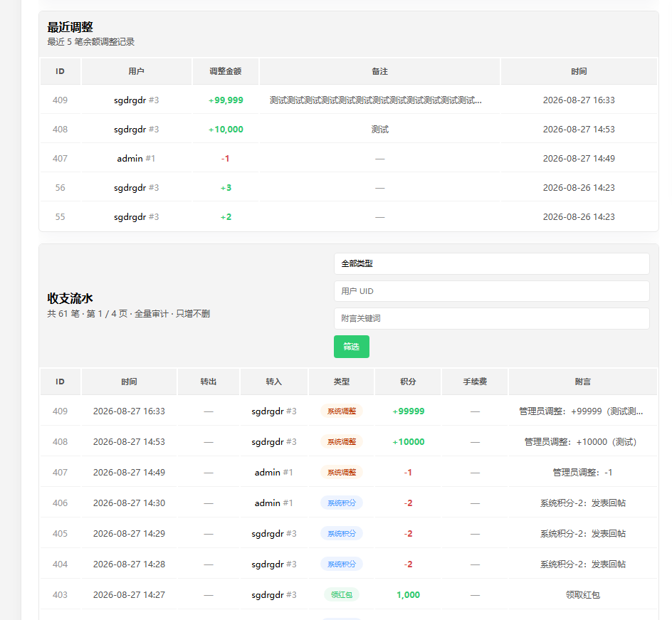Click the 测试 remark cell of adjustment 408
Screen dimensions: 672x620
point(379,130)
